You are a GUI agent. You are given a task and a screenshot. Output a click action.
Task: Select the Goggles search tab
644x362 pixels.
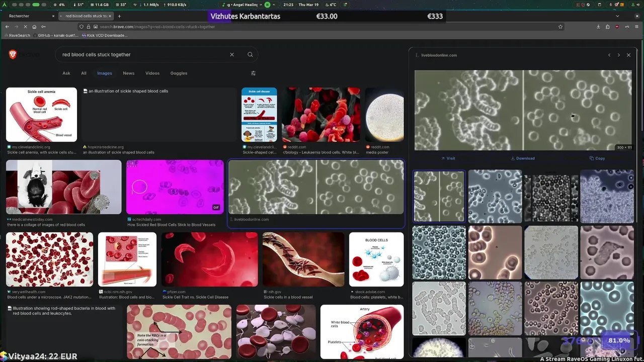pos(179,73)
